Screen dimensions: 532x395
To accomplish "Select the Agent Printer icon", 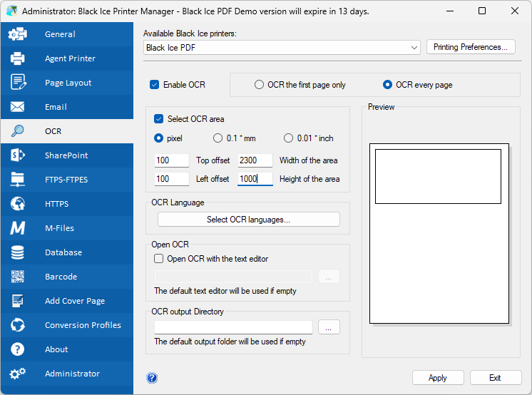I will point(18,58).
